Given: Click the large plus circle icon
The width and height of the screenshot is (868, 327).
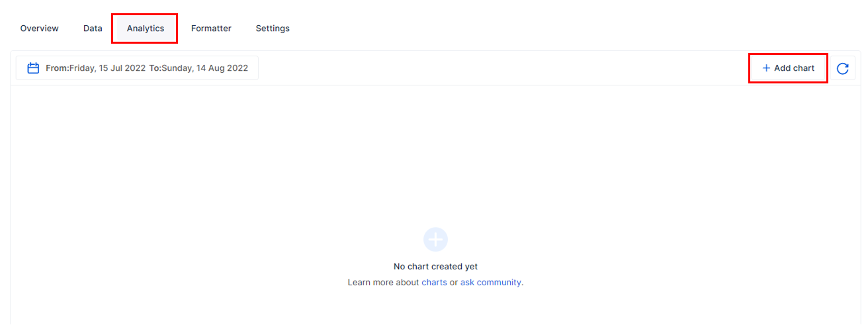Looking at the screenshot, I should click(435, 239).
